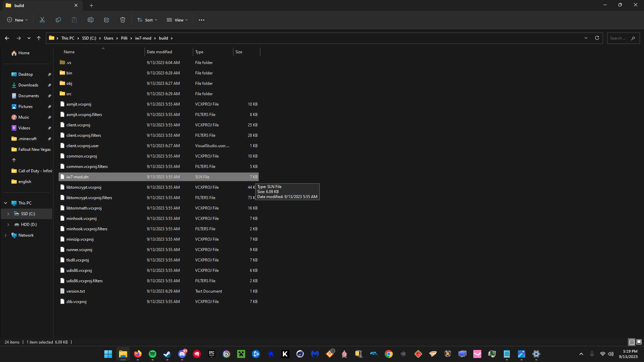Viewport: 644px width, 362px height.
Task: Click the Rename icon in toolbar
Action: [91, 20]
